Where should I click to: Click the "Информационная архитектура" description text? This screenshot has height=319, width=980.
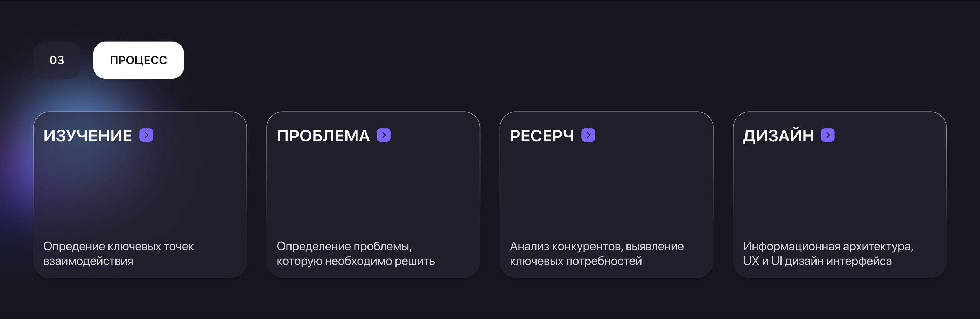coord(828,254)
